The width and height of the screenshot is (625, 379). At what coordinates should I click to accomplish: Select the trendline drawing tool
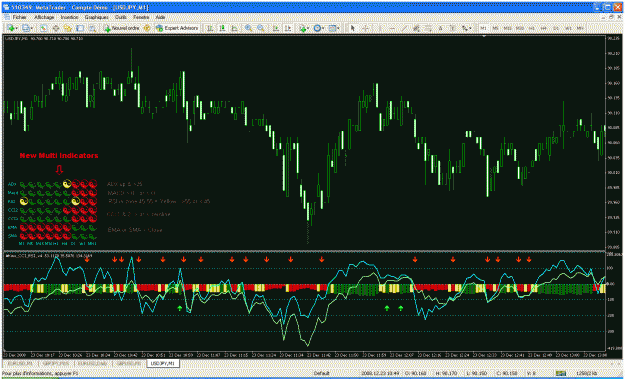pyautogui.click(x=404, y=28)
